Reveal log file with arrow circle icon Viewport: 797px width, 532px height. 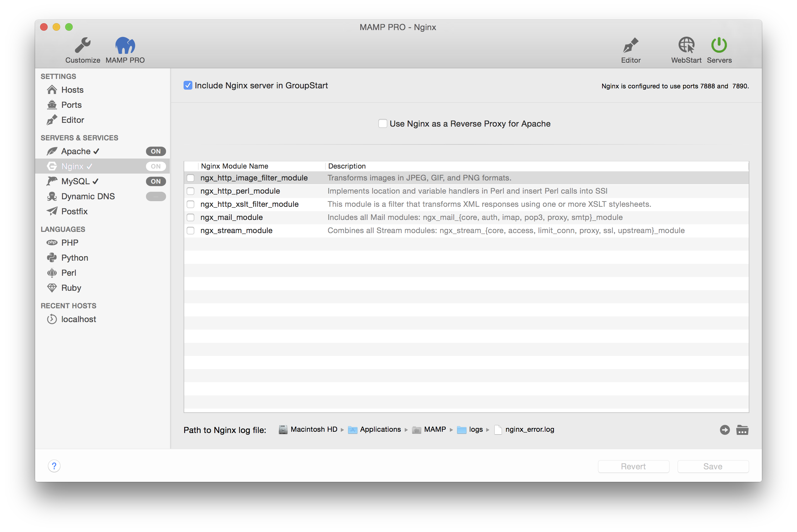click(724, 430)
